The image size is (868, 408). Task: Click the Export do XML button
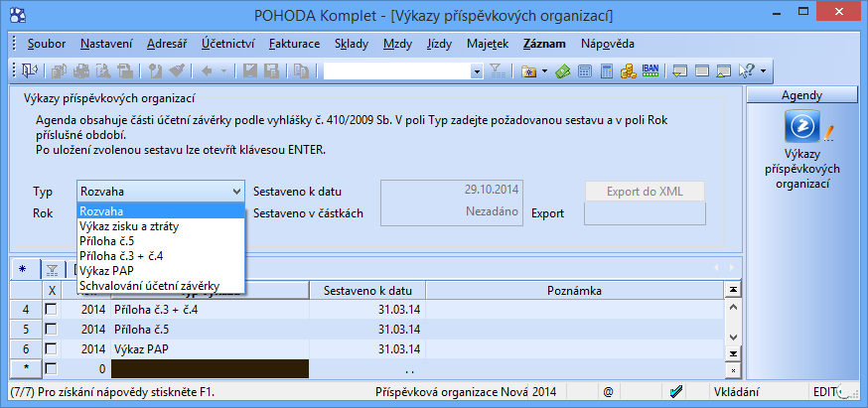645,192
